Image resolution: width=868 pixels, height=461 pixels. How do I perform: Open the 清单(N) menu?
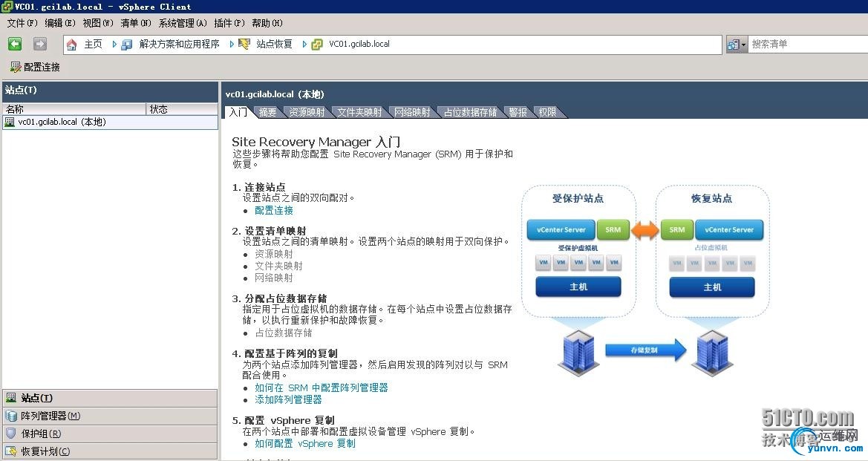[136, 23]
